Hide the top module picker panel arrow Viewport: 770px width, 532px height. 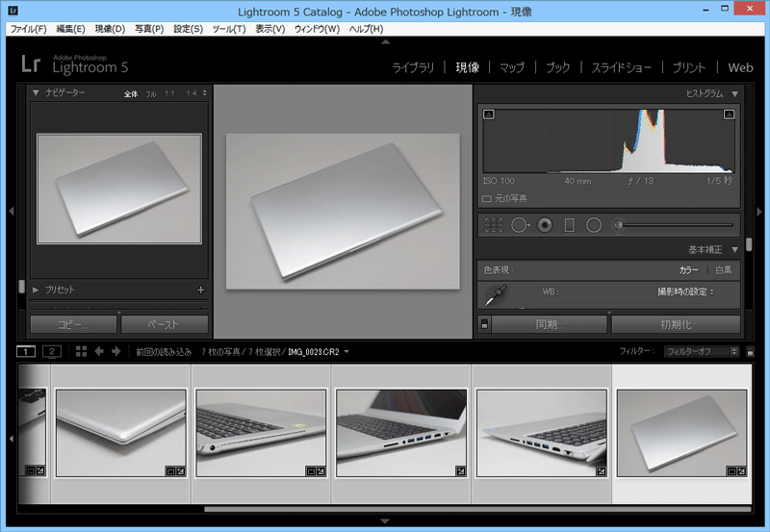coord(386,42)
